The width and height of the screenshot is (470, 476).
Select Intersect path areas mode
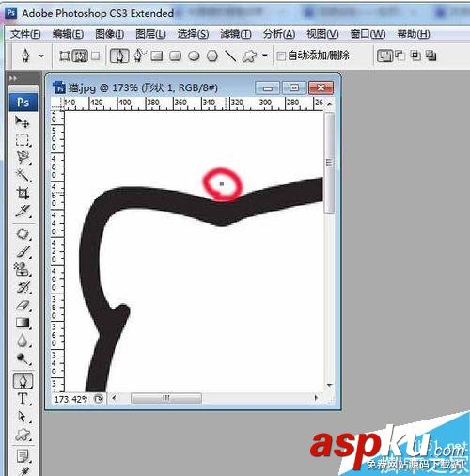[x=415, y=56]
